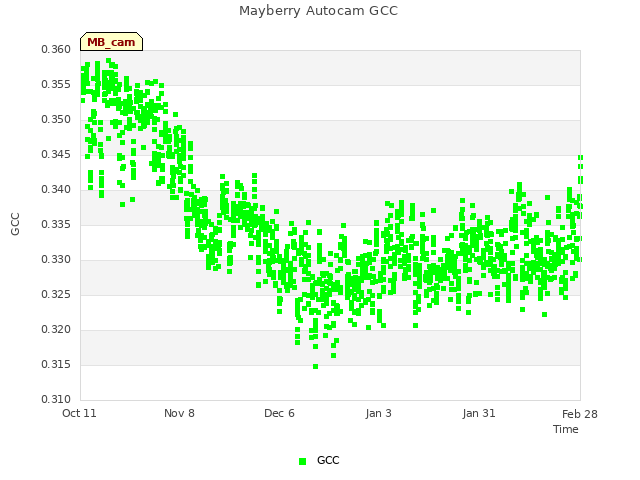Click the Jan 31 axis label
This screenshot has height=480, width=640.
click(479, 413)
